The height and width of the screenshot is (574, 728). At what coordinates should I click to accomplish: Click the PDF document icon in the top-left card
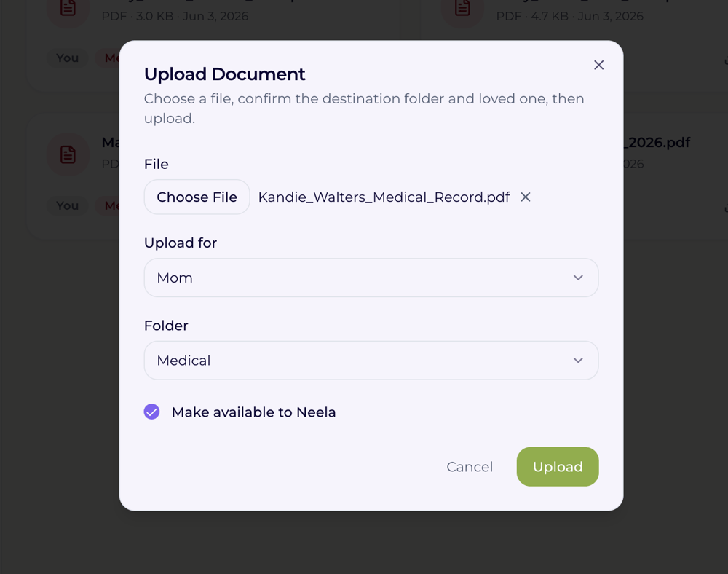[68, 8]
